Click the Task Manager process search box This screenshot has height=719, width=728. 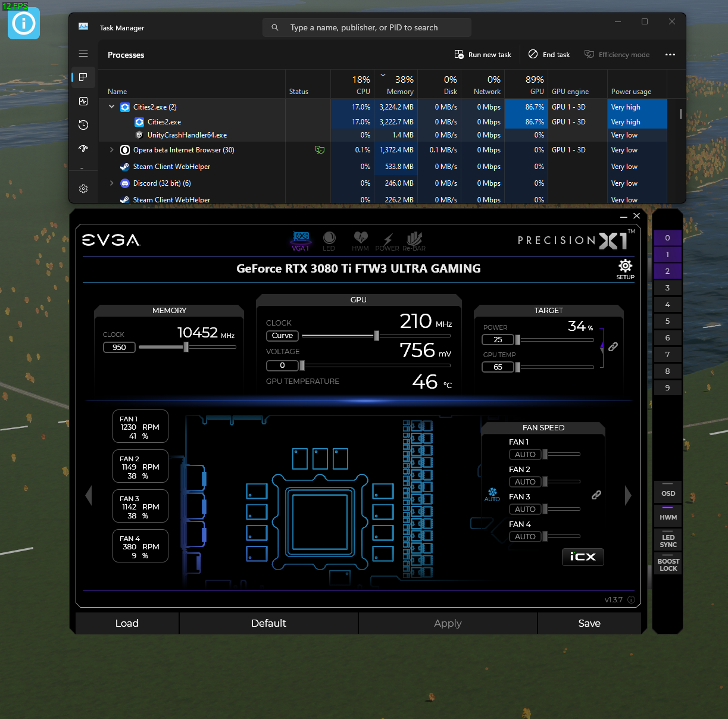367,27
